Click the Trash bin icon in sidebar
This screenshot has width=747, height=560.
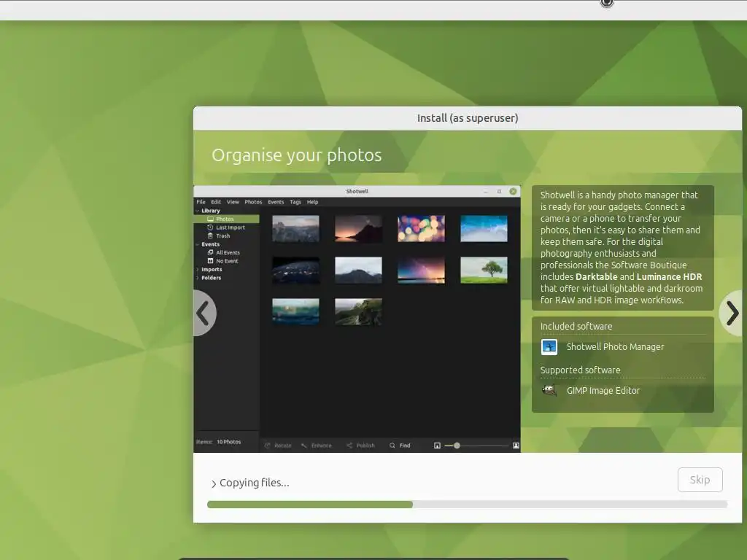point(210,236)
